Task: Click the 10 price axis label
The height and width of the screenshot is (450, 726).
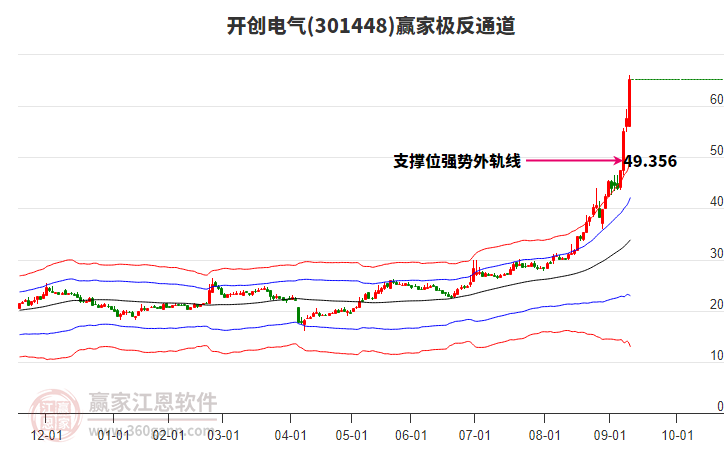Action: pyautogui.click(x=716, y=355)
